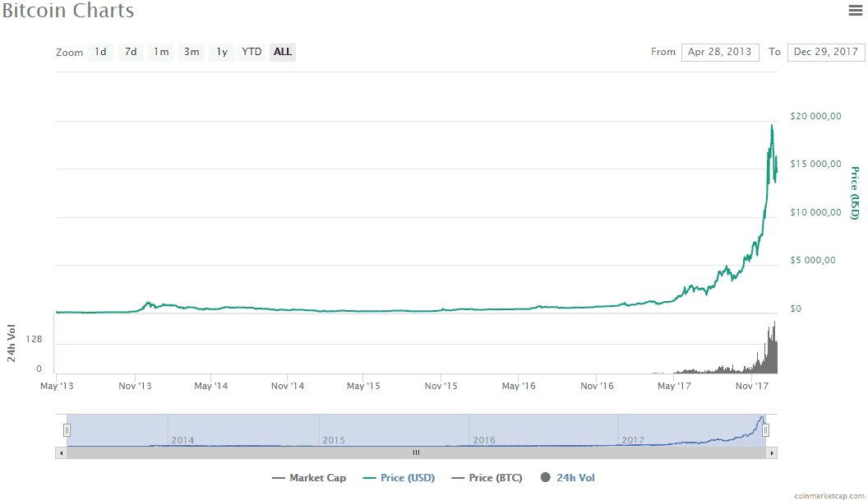Image resolution: width=868 pixels, height=501 pixels.
Task: Select the ALL zoom range
Action: pos(282,52)
